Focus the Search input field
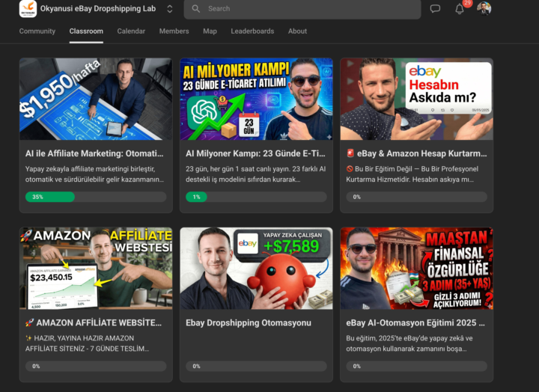The image size is (539, 392). (302, 9)
